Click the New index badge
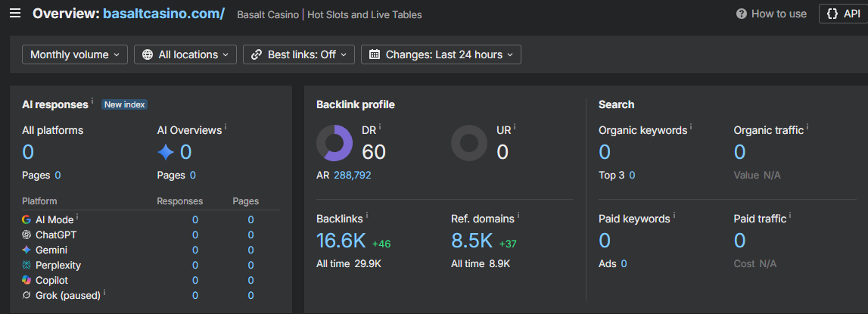The image size is (868, 314). (x=125, y=104)
